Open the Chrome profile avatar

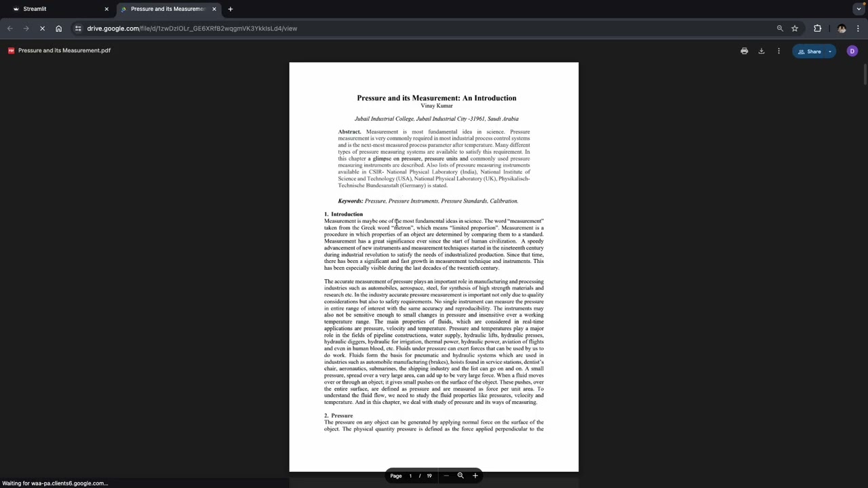pyautogui.click(x=842, y=28)
